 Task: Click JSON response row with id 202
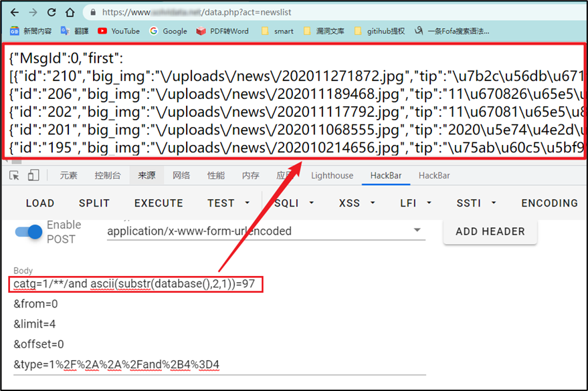(x=296, y=112)
